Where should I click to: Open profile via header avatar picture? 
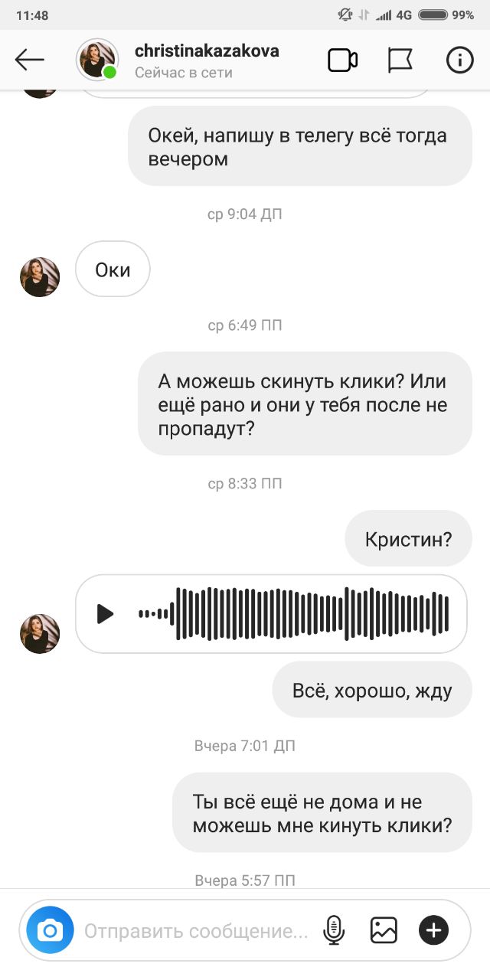[x=97, y=60]
